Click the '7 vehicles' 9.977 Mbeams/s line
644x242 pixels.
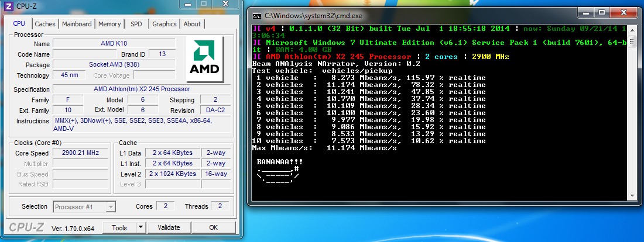(x=369, y=120)
